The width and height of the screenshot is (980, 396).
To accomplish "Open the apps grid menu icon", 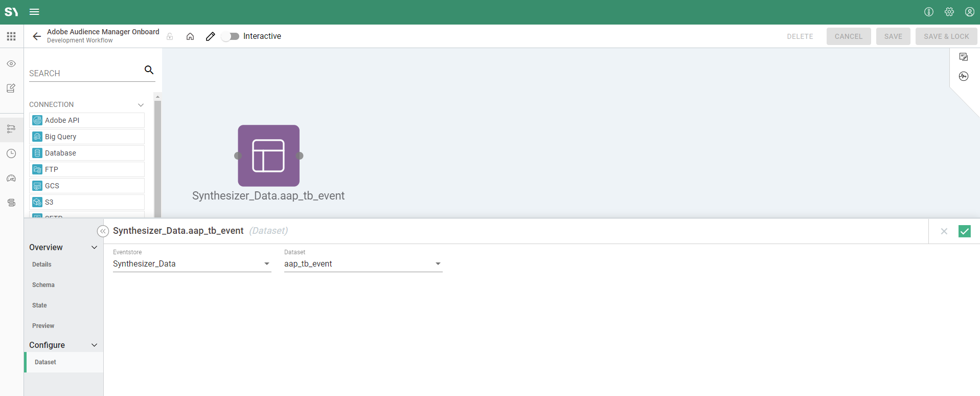I will [11, 36].
